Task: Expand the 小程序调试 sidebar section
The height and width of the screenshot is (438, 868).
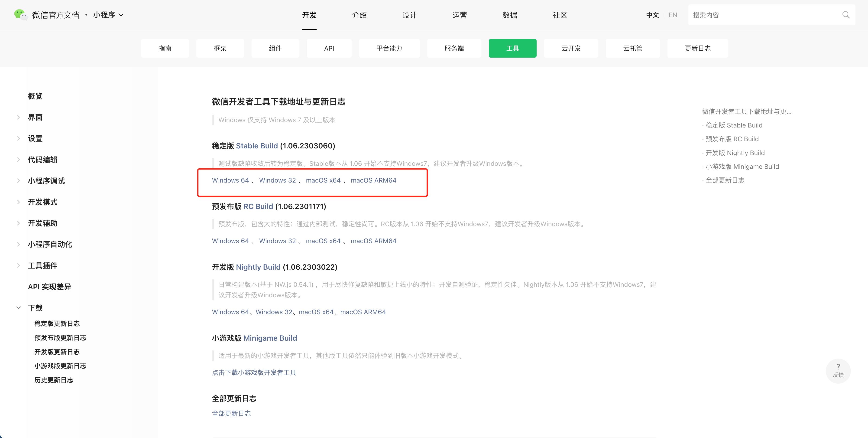Action: tap(19, 181)
